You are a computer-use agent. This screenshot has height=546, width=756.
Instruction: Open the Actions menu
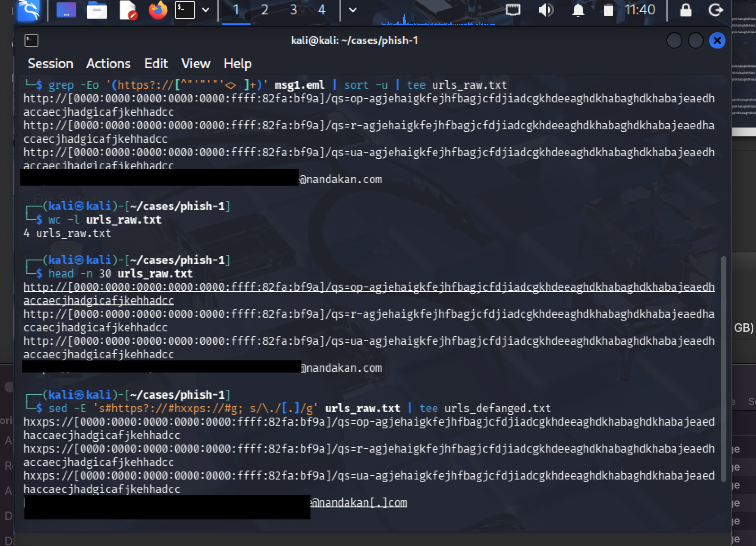[x=108, y=64]
